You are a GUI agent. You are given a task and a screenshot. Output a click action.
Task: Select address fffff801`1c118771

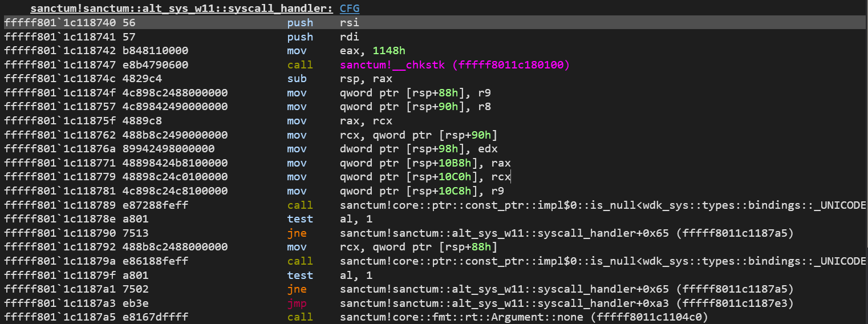(60, 163)
